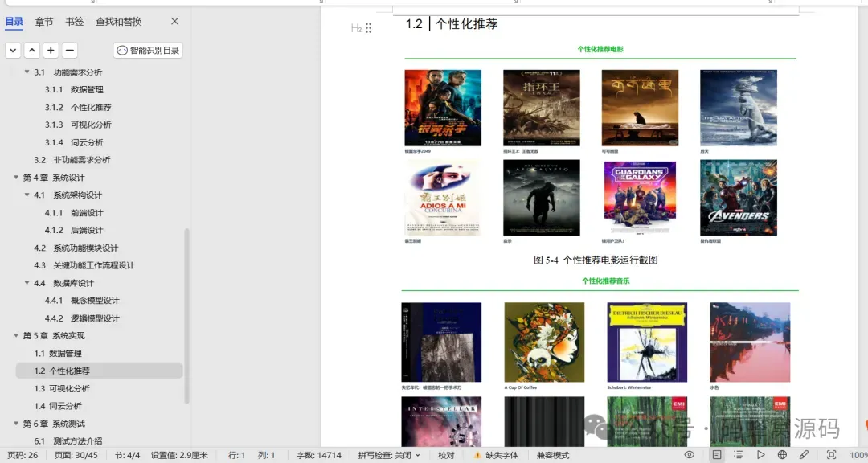This screenshot has width=868, height=463.
Task: Click the 页码: 26 status entry
Action: tap(23, 455)
